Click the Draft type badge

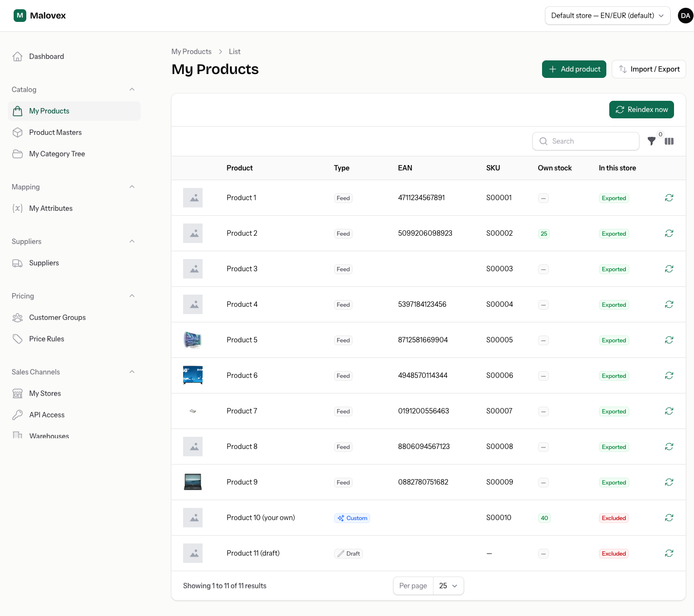(348, 554)
